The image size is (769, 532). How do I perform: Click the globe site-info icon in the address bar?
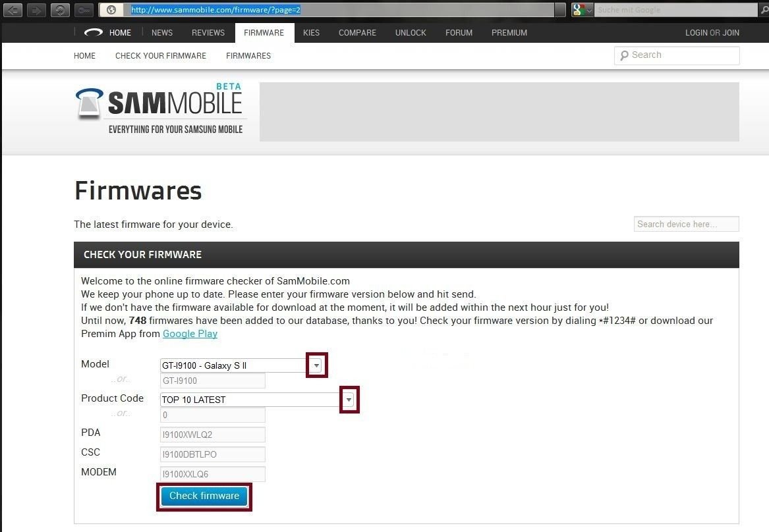click(111, 10)
